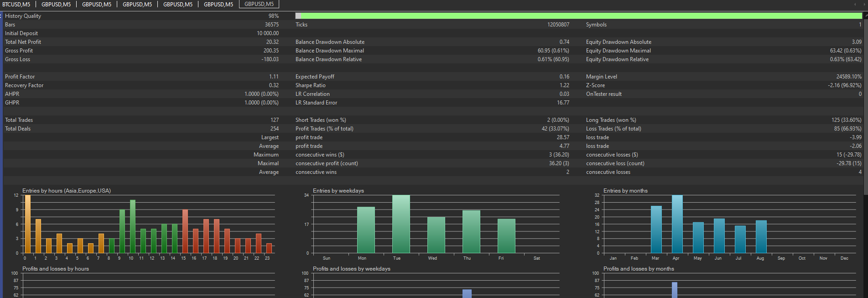Select the Profit Factor value 1.11
Screen dimensions: 868x298
click(x=274, y=77)
